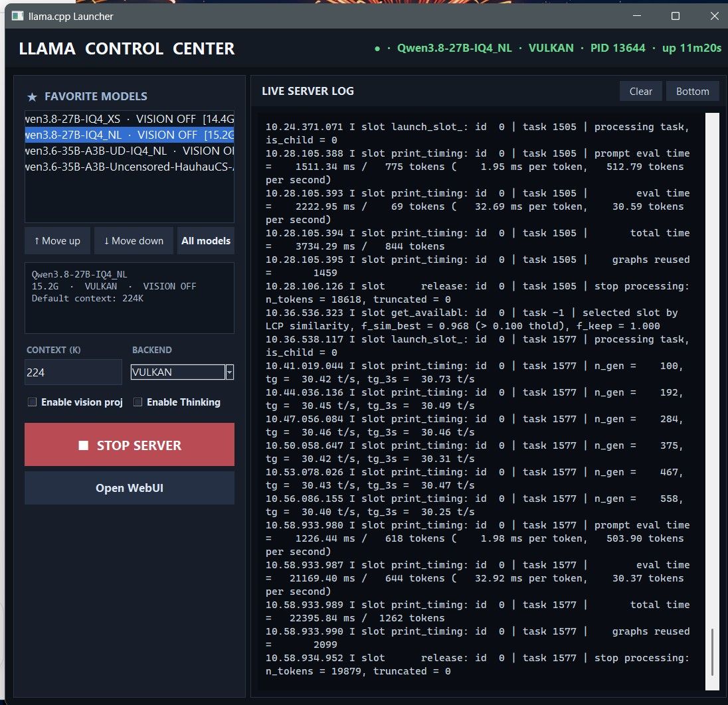Click log entry with timestamp 10.24.371.071
The height and width of the screenshot is (705, 728).
(x=478, y=133)
